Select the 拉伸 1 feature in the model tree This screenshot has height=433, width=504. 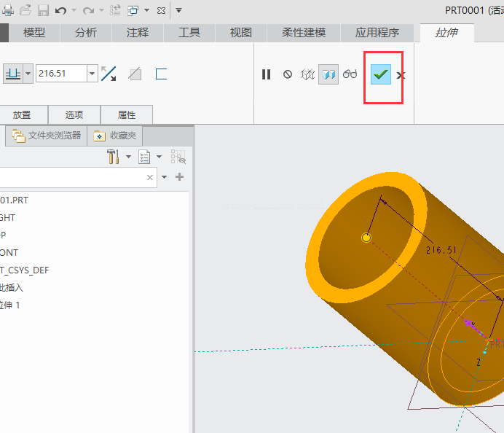[x=10, y=305]
